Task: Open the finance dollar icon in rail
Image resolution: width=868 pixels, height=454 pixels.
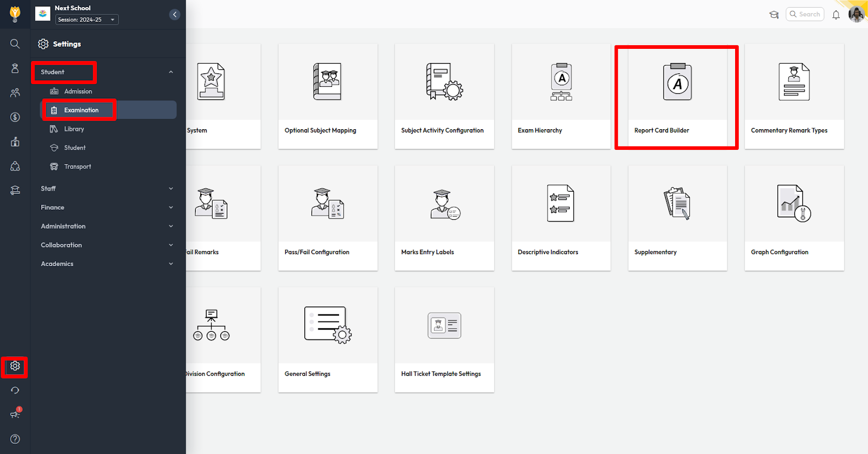Action: 15,117
